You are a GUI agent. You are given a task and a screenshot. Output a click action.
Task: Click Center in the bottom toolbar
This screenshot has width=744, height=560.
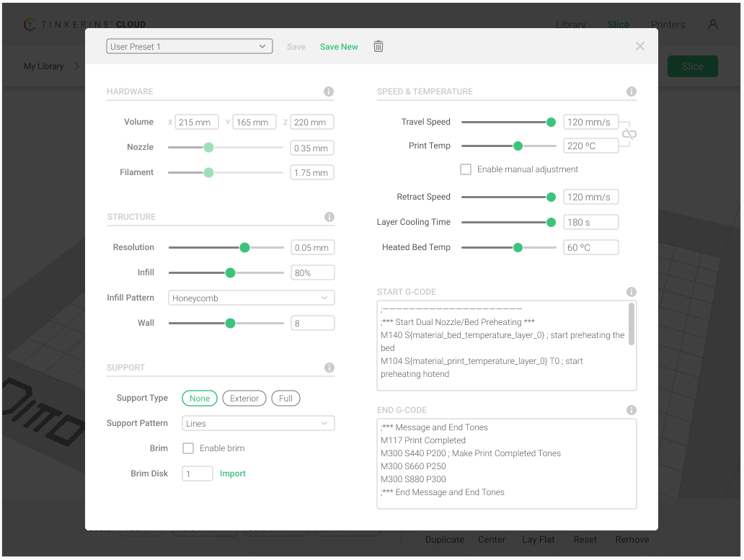pos(492,540)
